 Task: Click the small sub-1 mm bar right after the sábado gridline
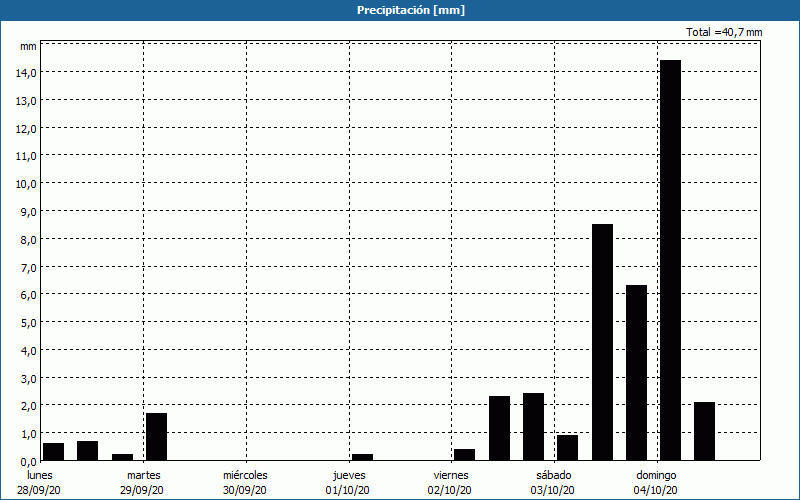click(x=567, y=447)
